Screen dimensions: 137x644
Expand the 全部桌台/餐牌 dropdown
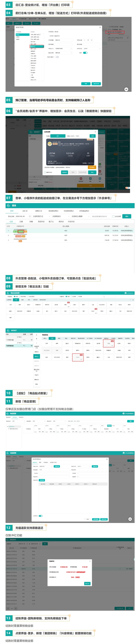click(x=80, y=216)
